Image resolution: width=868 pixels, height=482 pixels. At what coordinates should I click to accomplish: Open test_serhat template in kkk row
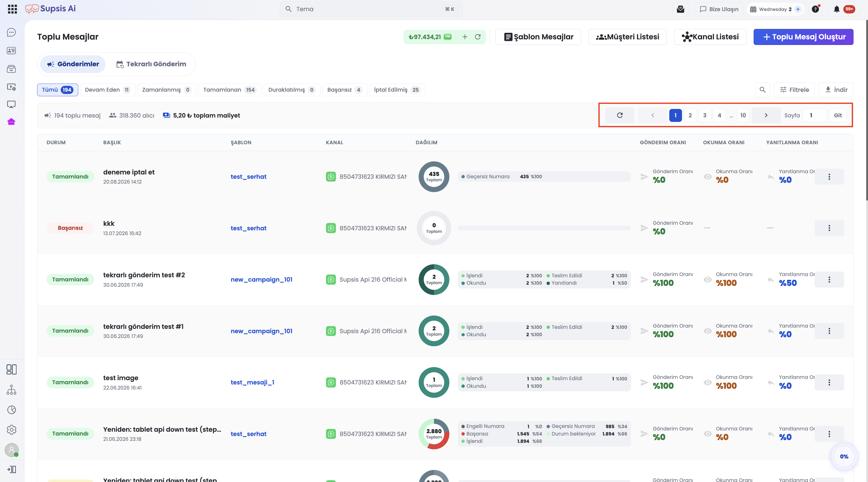tap(248, 228)
